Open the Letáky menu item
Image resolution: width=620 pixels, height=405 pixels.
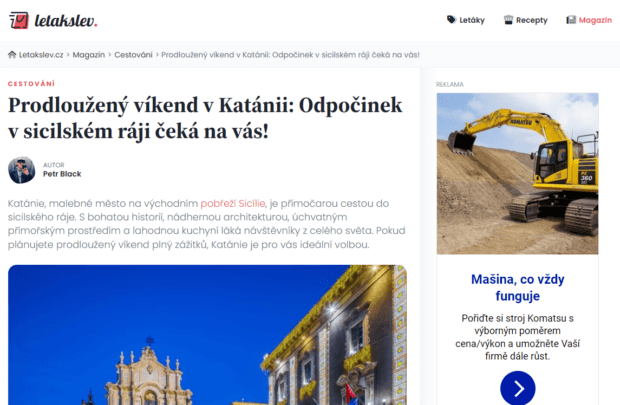coord(466,20)
